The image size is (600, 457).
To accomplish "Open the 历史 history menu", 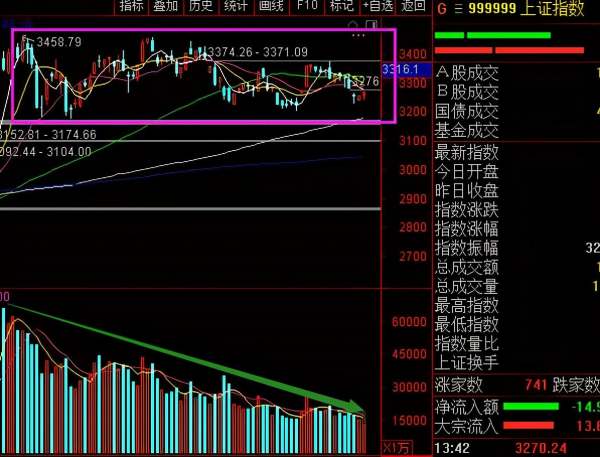I will 201,7.
